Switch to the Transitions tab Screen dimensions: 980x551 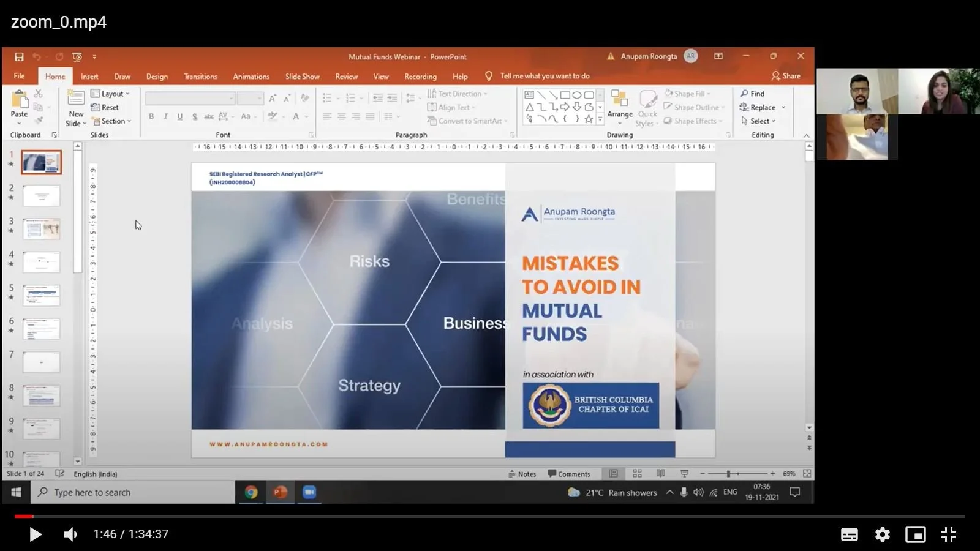200,77
